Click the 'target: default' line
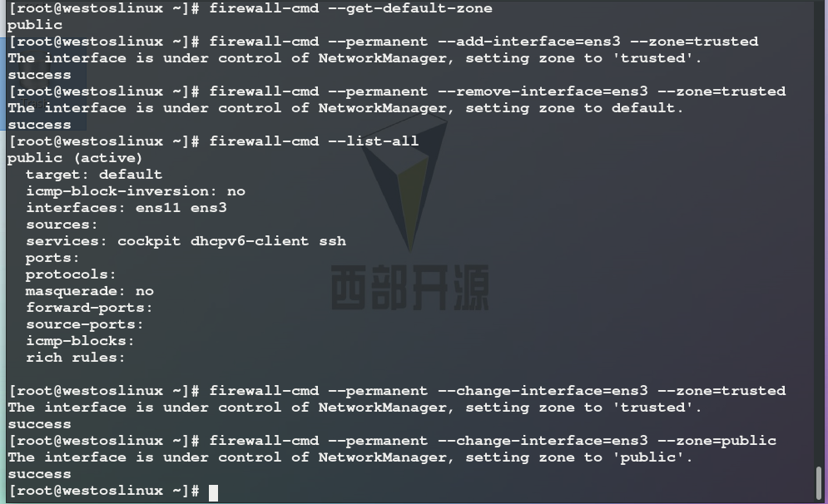Viewport: 828px width, 504px height. pyautogui.click(x=94, y=175)
